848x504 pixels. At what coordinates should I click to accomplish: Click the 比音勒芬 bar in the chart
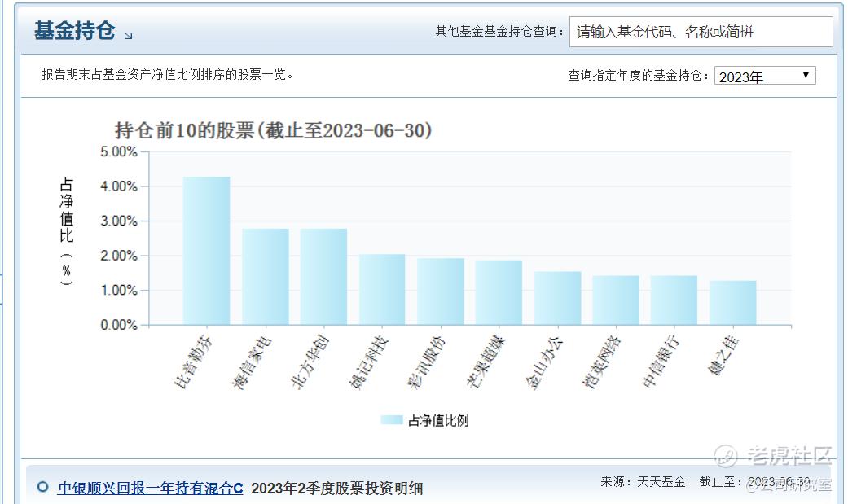click(207, 251)
